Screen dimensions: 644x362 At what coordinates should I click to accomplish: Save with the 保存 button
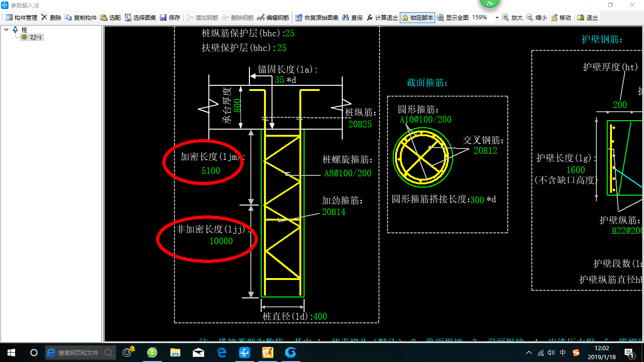click(170, 17)
